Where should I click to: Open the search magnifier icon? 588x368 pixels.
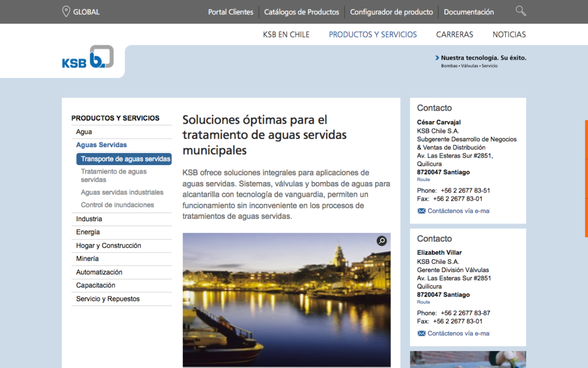520,11
